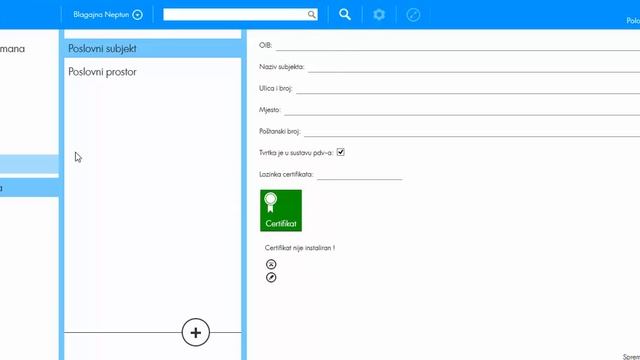Click the OIB input field

tap(458, 45)
